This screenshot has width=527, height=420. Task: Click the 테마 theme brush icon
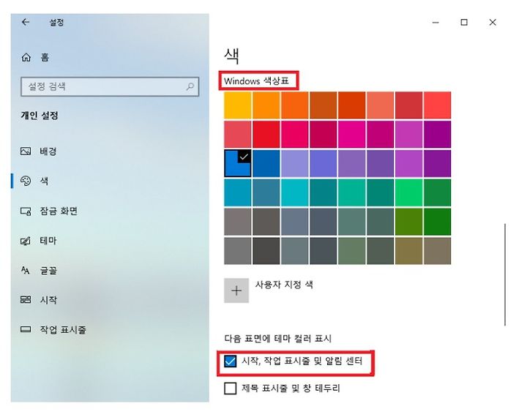tap(26, 241)
